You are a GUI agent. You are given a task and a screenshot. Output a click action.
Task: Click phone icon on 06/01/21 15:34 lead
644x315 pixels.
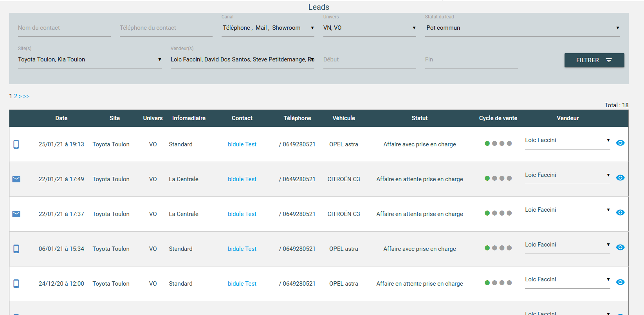[x=16, y=249]
